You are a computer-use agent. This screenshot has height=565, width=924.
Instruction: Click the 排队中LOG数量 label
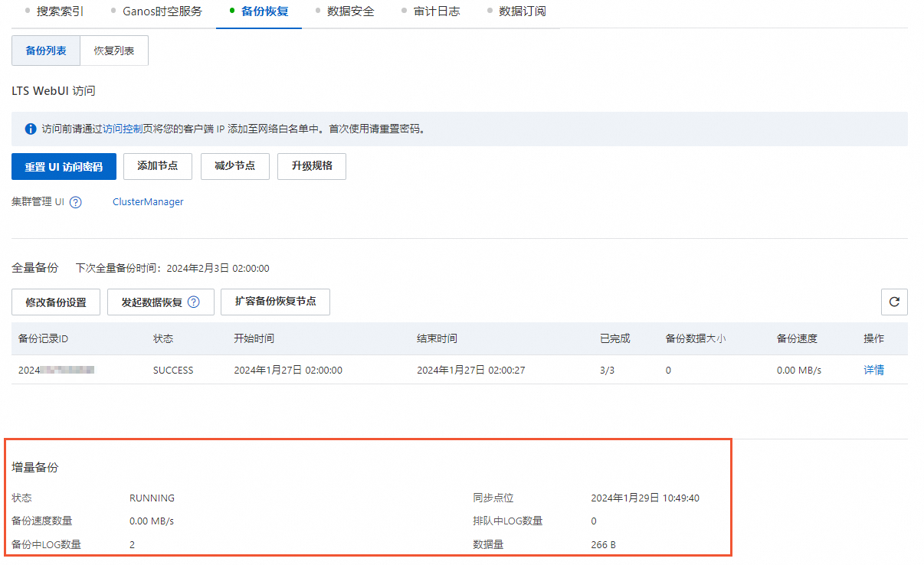click(508, 521)
